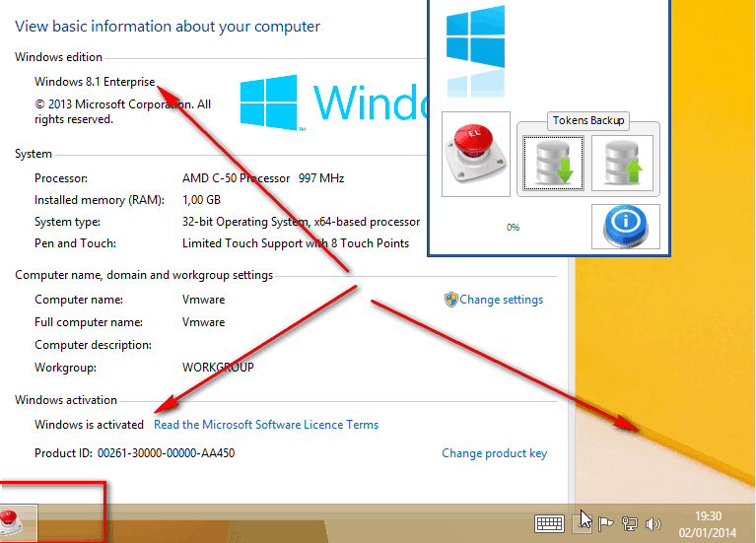756x543 pixels.
Task: Click Limited Touch Support value
Action: 296,243
